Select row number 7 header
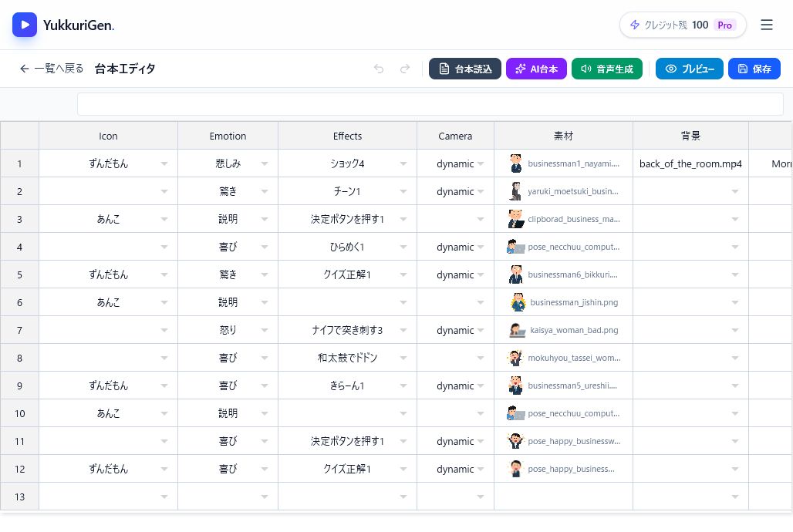The width and height of the screenshot is (793, 532). coord(20,330)
